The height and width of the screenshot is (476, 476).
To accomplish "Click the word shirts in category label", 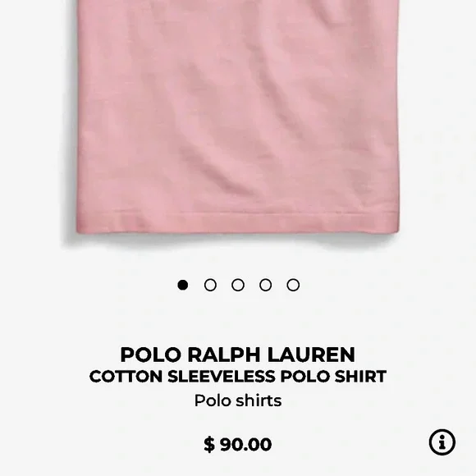I will point(259,400).
